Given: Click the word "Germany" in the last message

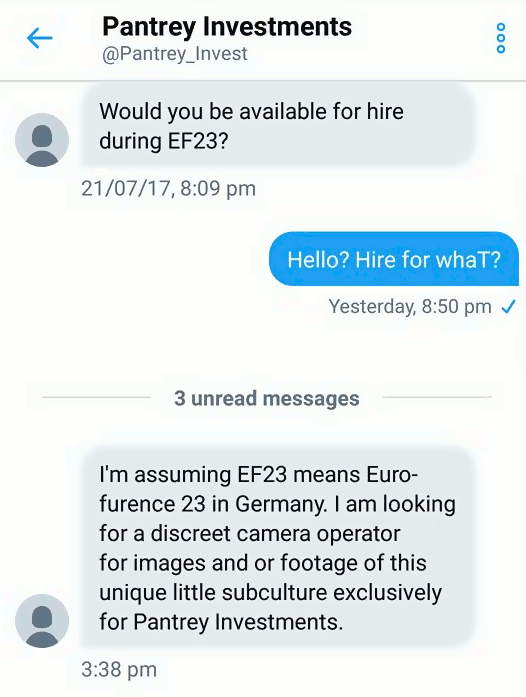Looking at the screenshot, I should [281, 505].
